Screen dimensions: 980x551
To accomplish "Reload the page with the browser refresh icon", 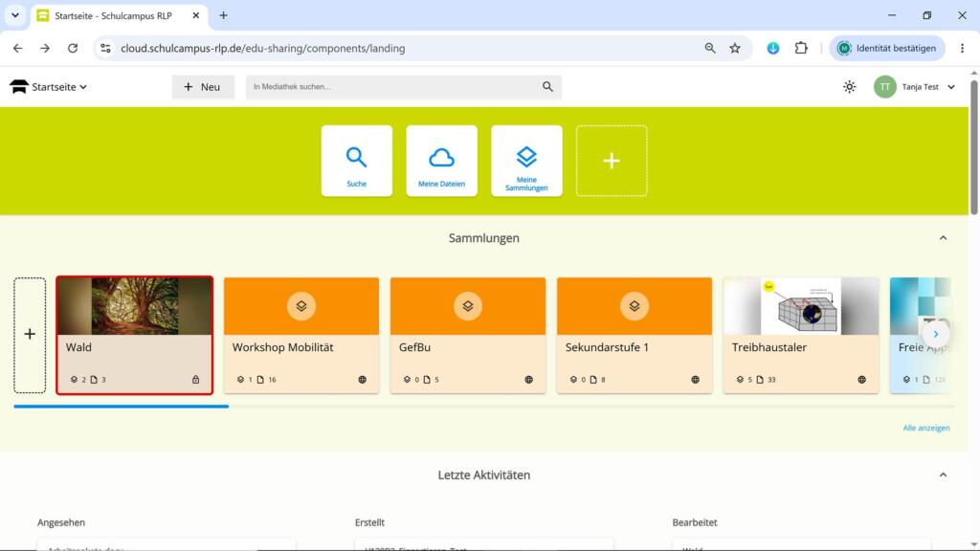I will click(73, 48).
